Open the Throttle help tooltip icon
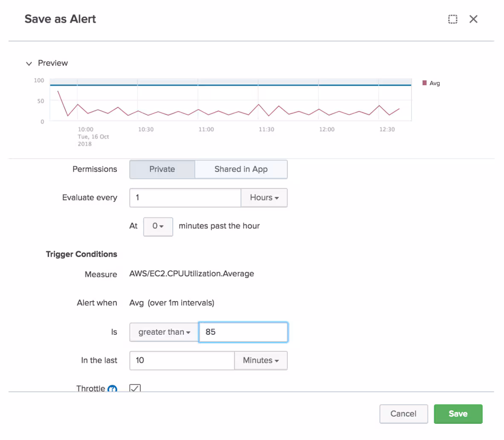 112,389
